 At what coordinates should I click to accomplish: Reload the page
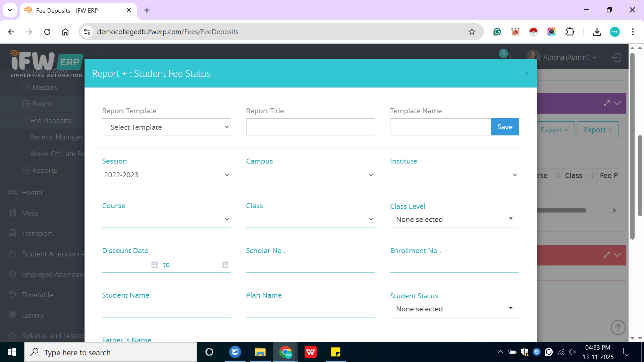point(47,32)
